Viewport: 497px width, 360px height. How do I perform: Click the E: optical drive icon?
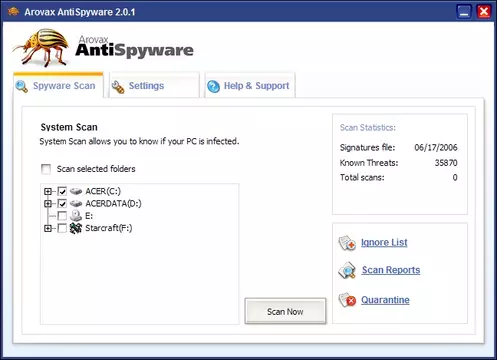click(x=76, y=216)
